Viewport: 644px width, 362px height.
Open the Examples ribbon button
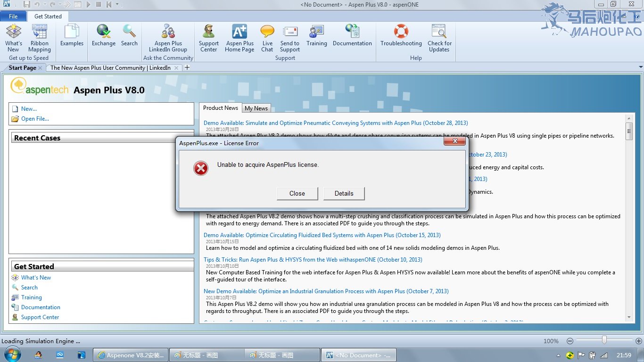pyautogui.click(x=72, y=36)
